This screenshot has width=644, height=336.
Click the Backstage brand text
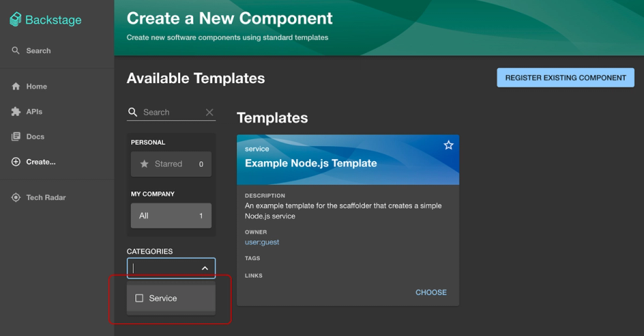[54, 20]
